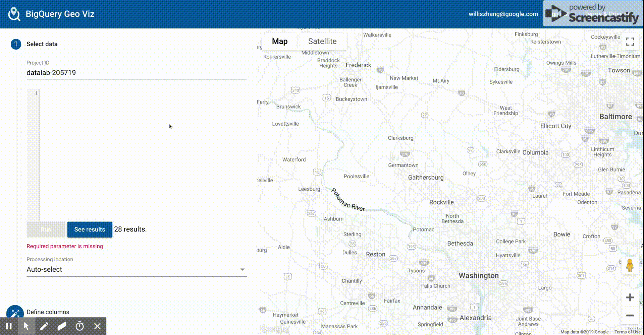Click the Annandale label on map

(x=427, y=308)
